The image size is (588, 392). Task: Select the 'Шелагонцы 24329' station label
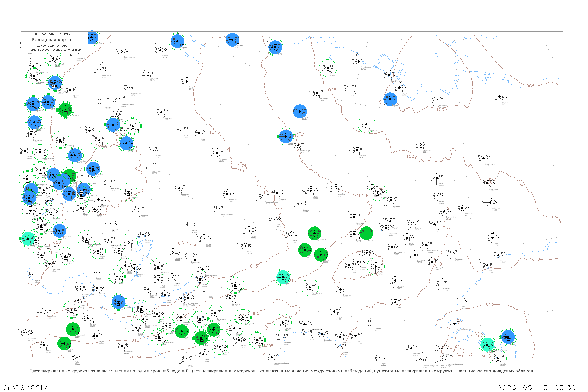coord(305,152)
